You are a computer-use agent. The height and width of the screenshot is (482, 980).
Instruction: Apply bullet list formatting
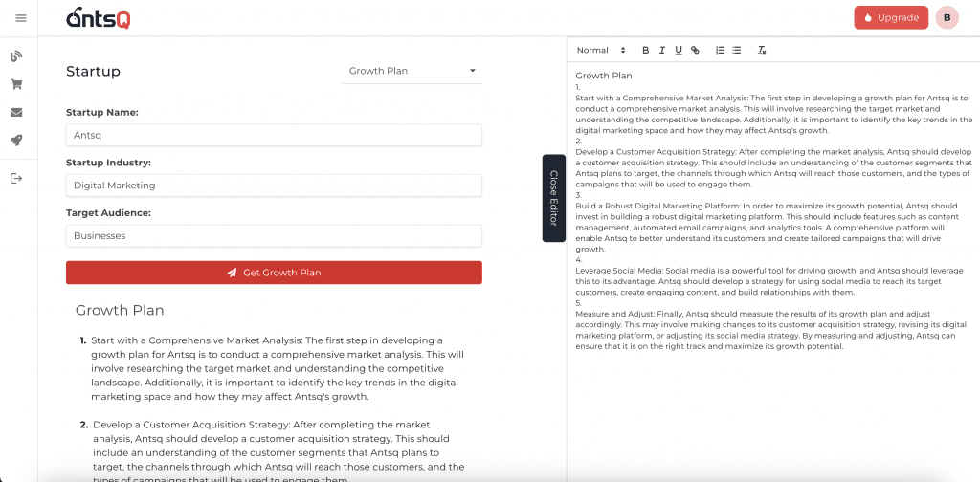coord(736,50)
